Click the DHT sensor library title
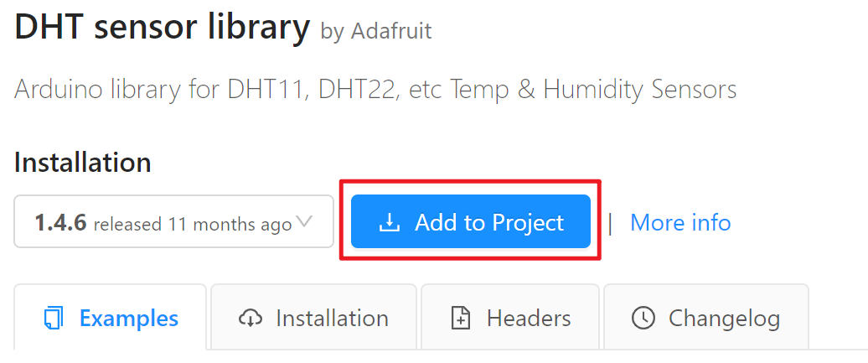This screenshot has height=363, width=868. (162, 28)
